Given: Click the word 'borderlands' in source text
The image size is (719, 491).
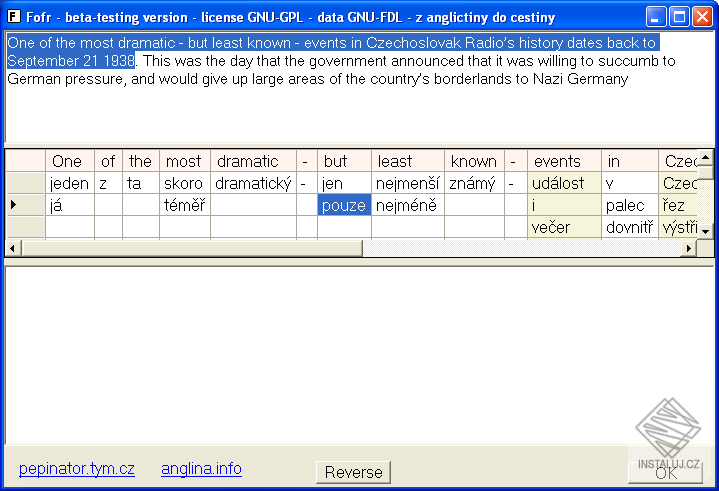Looking at the screenshot, I should pyautogui.click(x=473, y=79).
